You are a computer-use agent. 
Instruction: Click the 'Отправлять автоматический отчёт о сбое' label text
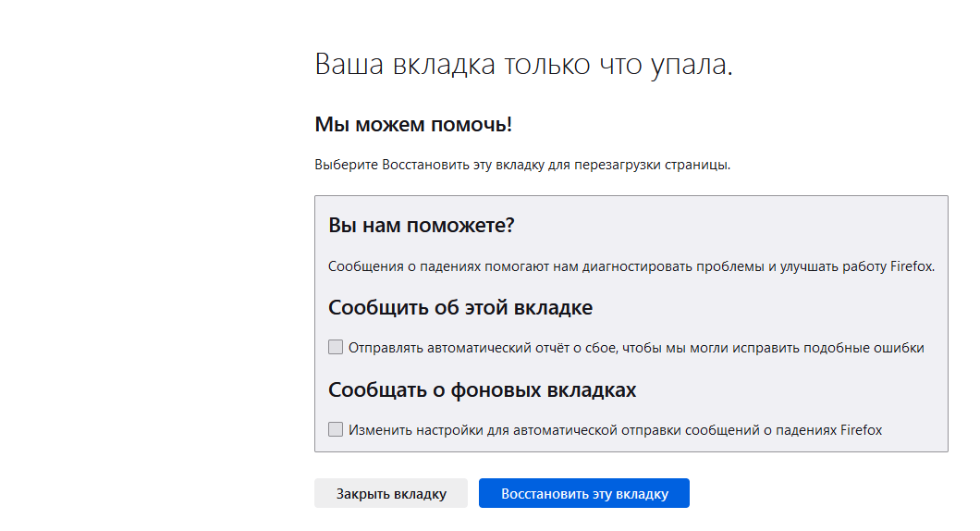pos(636,348)
